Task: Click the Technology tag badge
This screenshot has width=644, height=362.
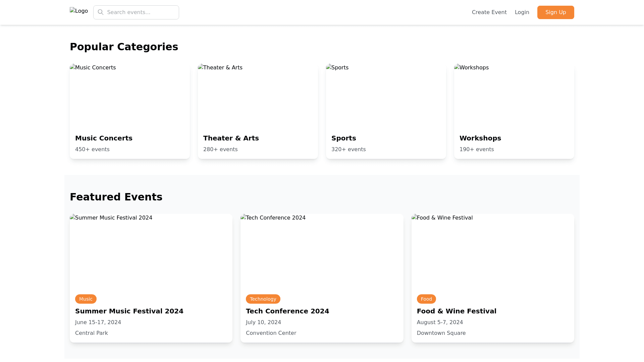Action: click(263, 299)
